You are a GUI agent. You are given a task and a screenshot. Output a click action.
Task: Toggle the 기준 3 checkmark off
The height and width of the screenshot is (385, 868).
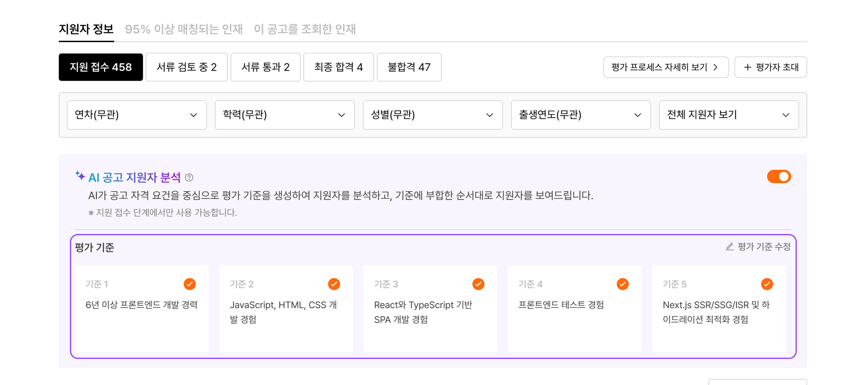[x=478, y=284]
